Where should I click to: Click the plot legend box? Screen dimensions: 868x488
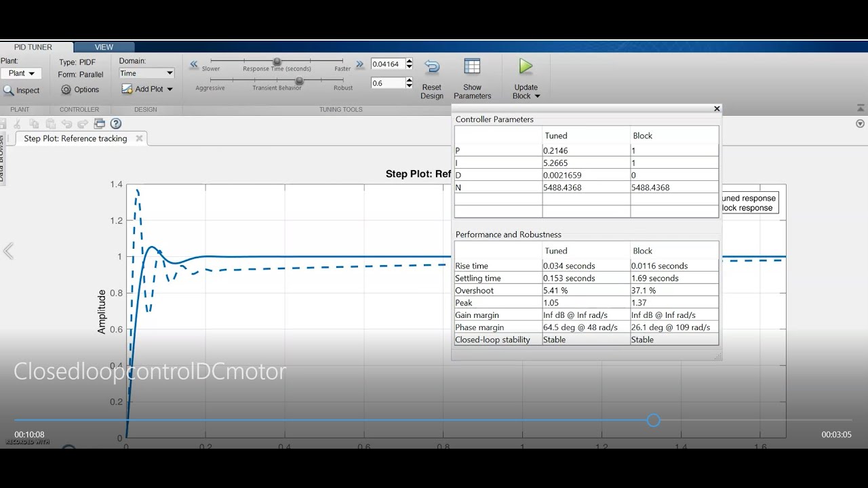coord(749,203)
